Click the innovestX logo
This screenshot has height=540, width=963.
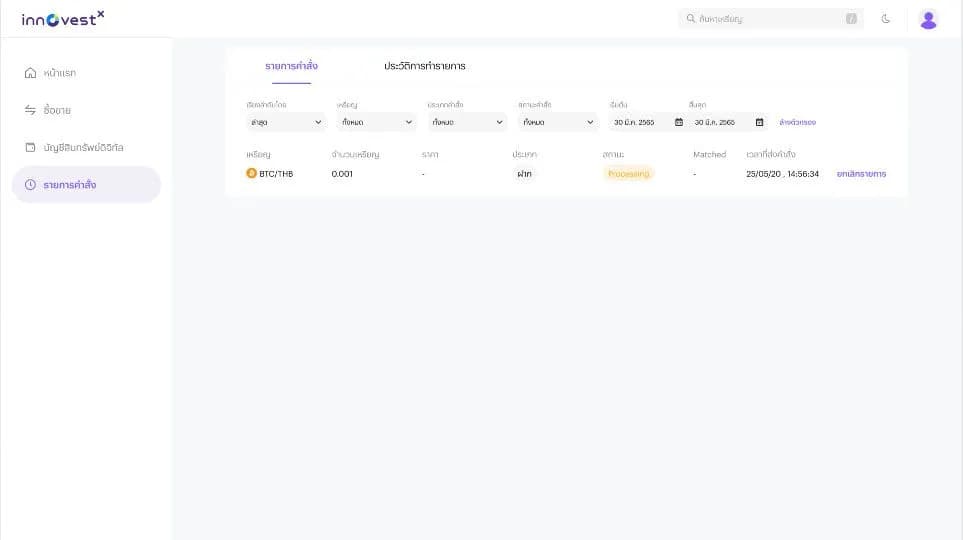tap(63, 19)
